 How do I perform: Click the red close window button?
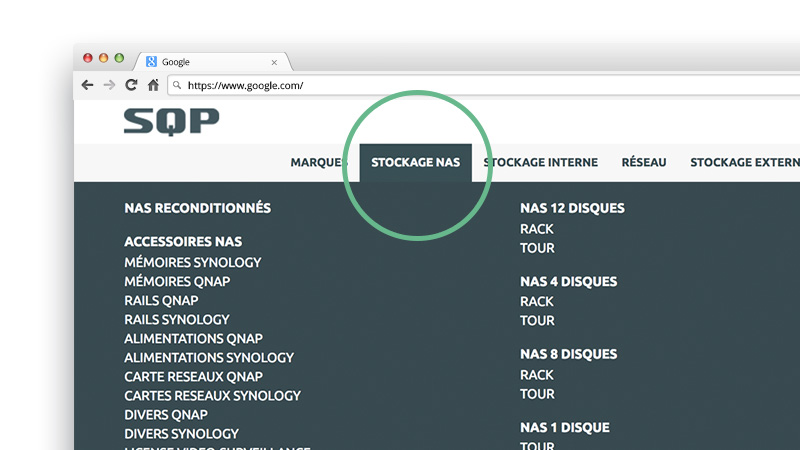88,58
